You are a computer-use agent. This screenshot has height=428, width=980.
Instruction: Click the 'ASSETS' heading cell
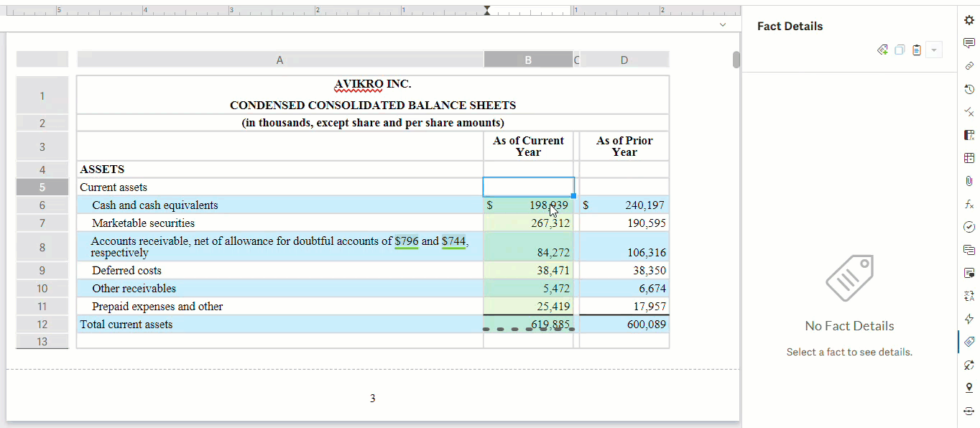click(x=279, y=169)
